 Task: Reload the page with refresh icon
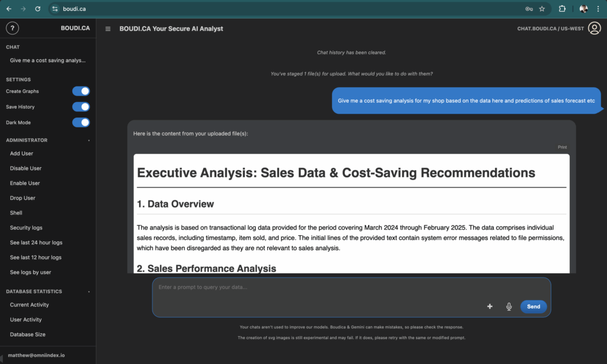tap(38, 9)
